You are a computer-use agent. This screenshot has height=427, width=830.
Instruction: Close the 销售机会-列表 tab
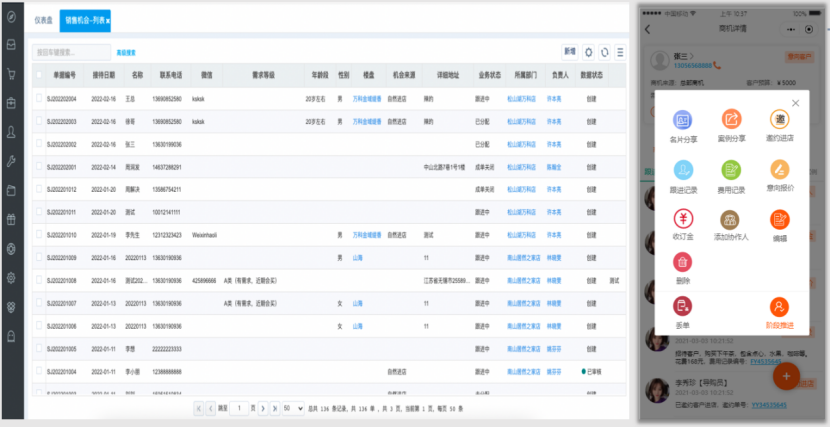[x=107, y=21]
